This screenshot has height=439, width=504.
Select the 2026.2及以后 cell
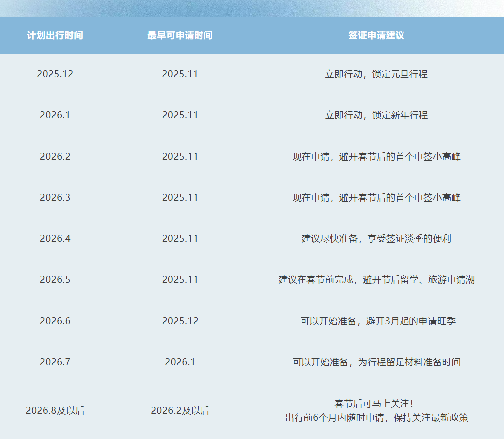tap(180, 411)
